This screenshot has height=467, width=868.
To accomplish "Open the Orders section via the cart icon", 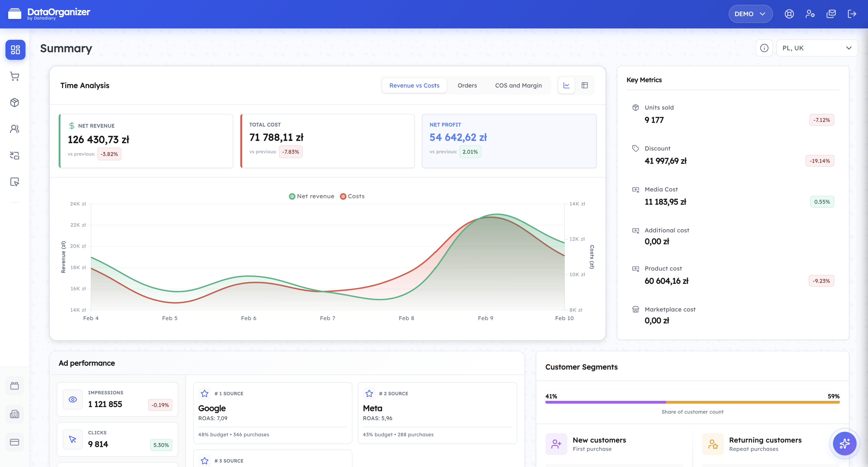I will click(15, 76).
